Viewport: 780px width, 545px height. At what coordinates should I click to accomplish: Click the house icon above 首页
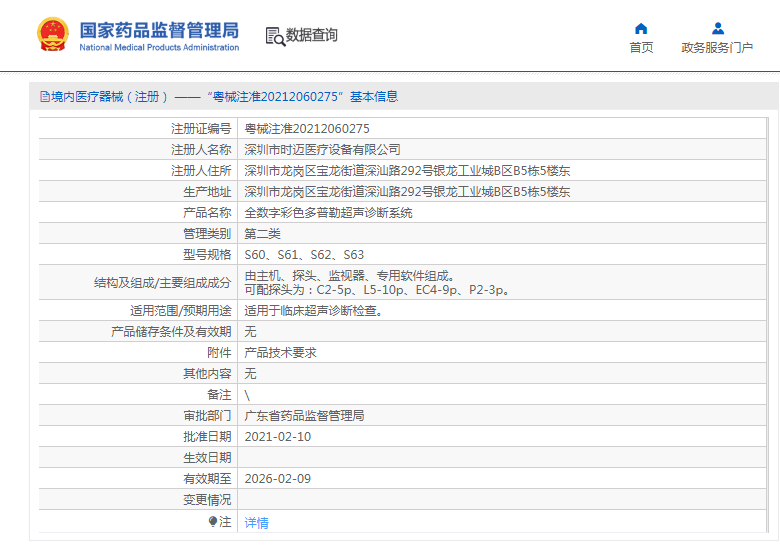[x=641, y=28]
